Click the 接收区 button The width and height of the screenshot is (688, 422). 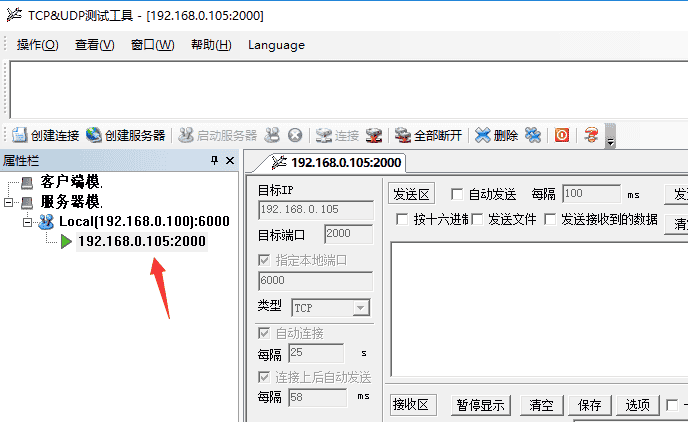point(413,404)
